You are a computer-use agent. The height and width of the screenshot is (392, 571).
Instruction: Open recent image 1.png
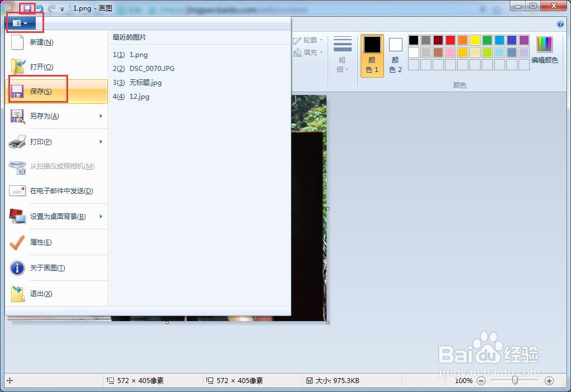pos(138,54)
